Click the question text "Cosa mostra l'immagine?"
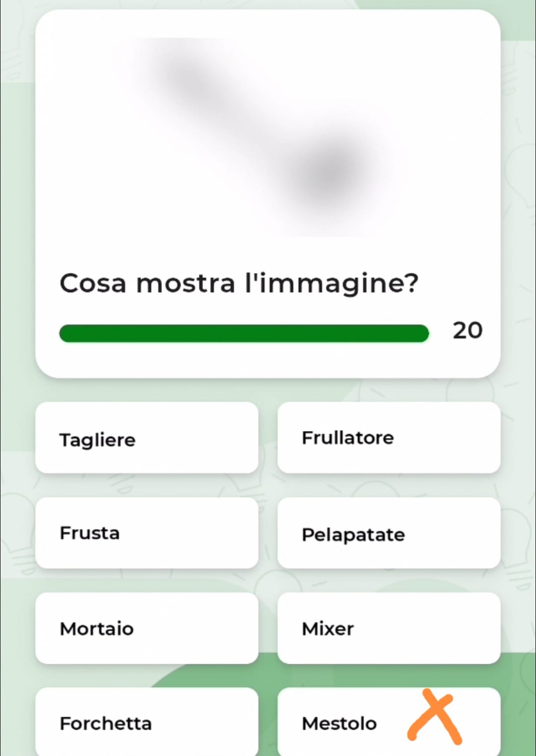The height and width of the screenshot is (756, 536). click(239, 283)
